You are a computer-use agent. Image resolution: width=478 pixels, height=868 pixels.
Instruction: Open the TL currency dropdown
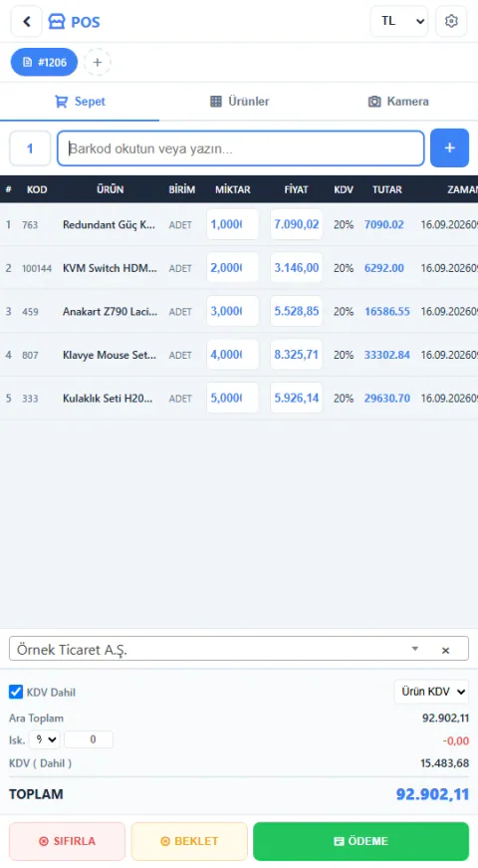coord(399,22)
